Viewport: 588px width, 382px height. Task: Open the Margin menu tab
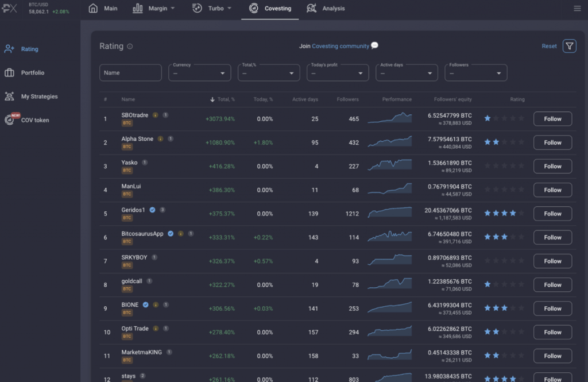tap(153, 9)
